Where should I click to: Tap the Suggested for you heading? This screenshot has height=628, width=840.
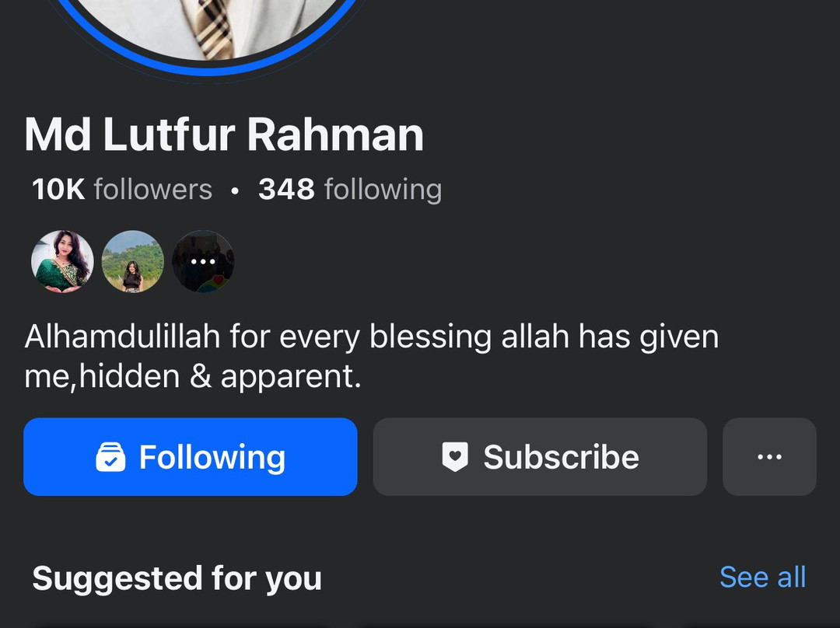(x=177, y=579)
